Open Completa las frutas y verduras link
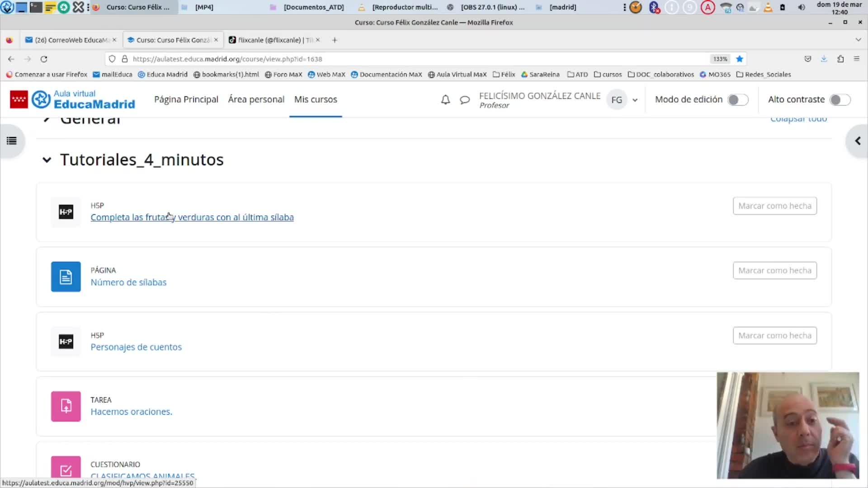Viewport: 868px width, 488px height. (x=192, y=217)
